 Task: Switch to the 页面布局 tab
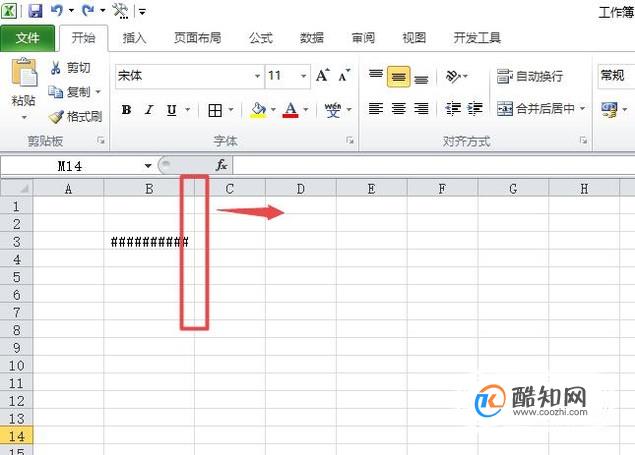click(x=198, y=38)
